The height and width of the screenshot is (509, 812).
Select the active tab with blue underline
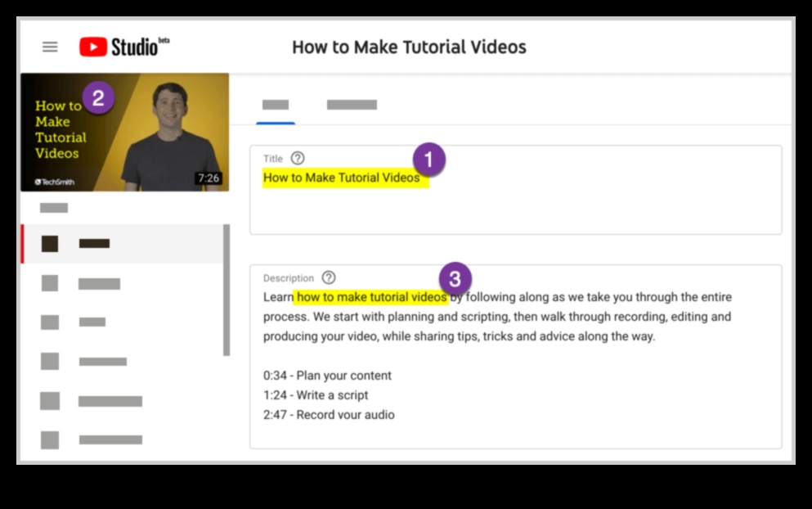click(x=276, y=105)
